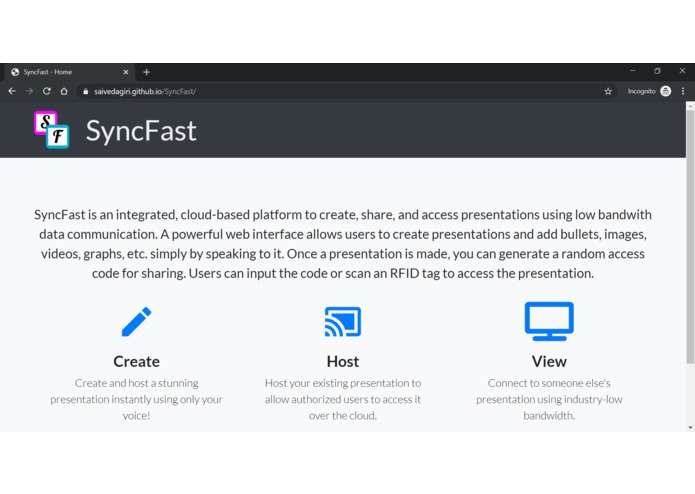
Task: Go back with the browser back arrow
Action: coord(12,91)
